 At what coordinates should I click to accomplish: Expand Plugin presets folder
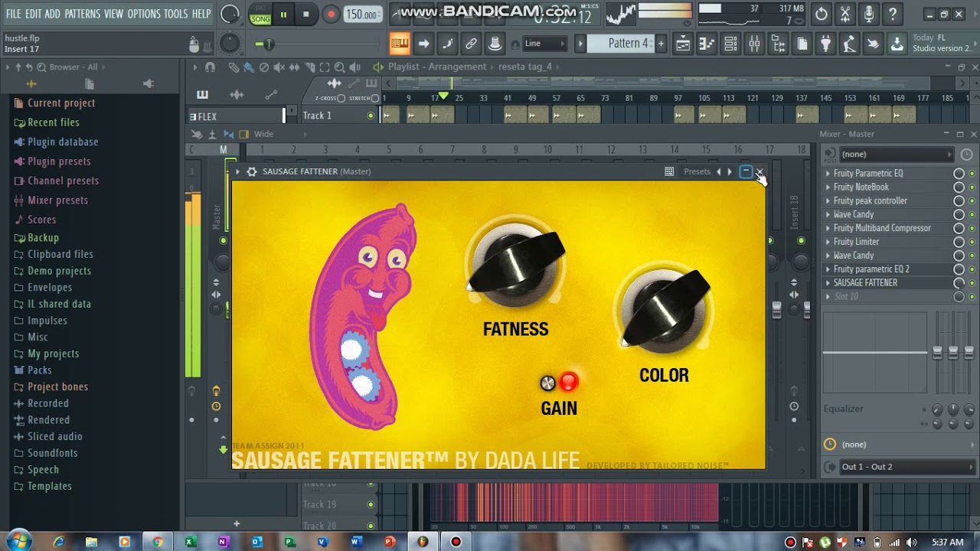tap(59, 161)
